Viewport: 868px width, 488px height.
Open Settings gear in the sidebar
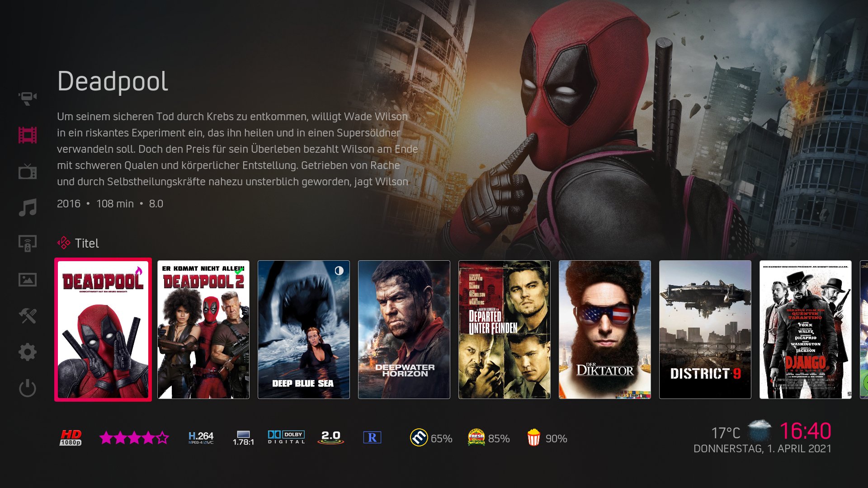point(28,352)
